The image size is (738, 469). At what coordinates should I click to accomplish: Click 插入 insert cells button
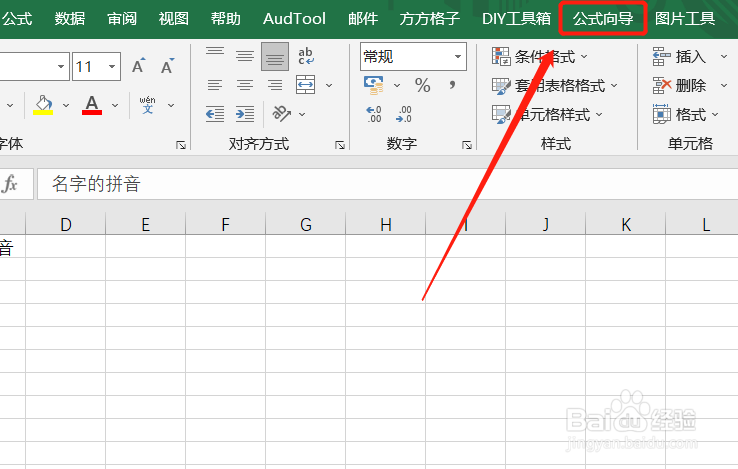679,57
